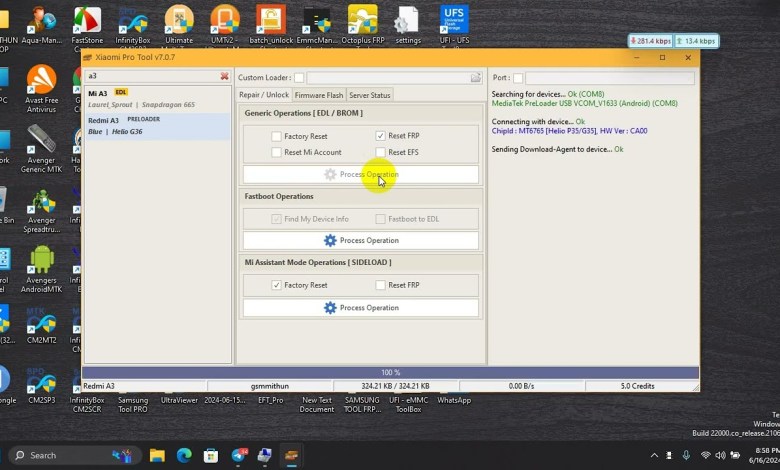The image size is (780, 470).
Task: Open volume control in system tray
Action: [x=720, y=455]
